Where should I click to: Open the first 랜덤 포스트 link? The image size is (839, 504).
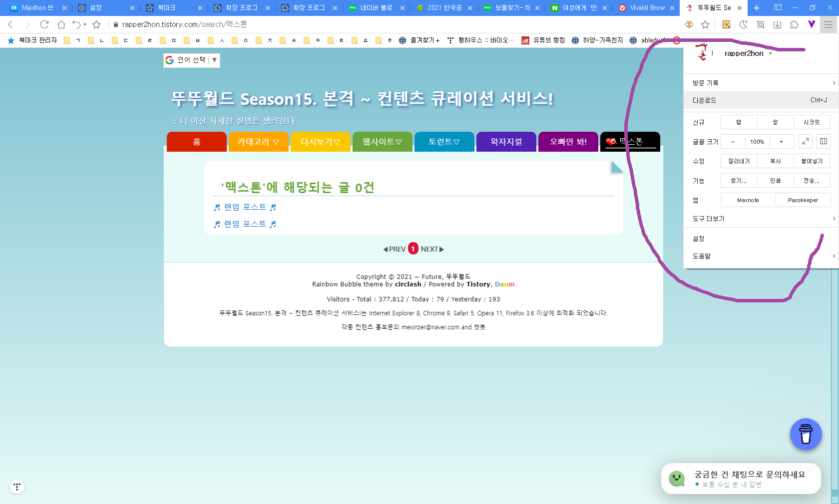(245, 207)
